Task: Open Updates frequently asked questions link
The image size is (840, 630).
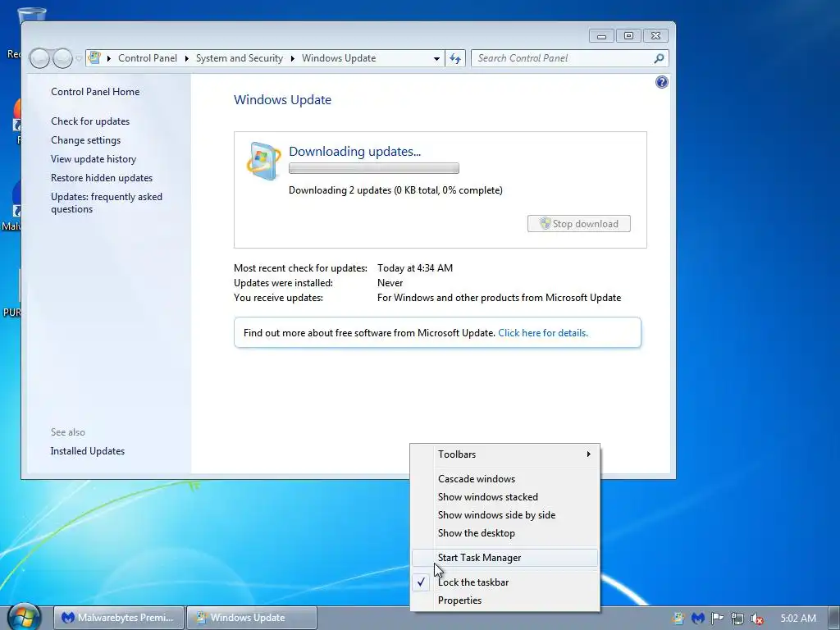Action: [107, 203]
